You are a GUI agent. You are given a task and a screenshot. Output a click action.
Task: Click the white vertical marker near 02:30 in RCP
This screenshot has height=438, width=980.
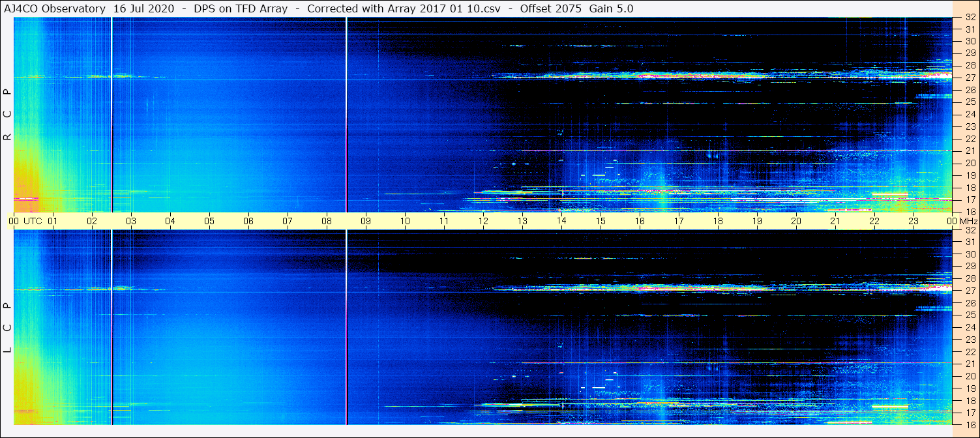coord(112,114)
